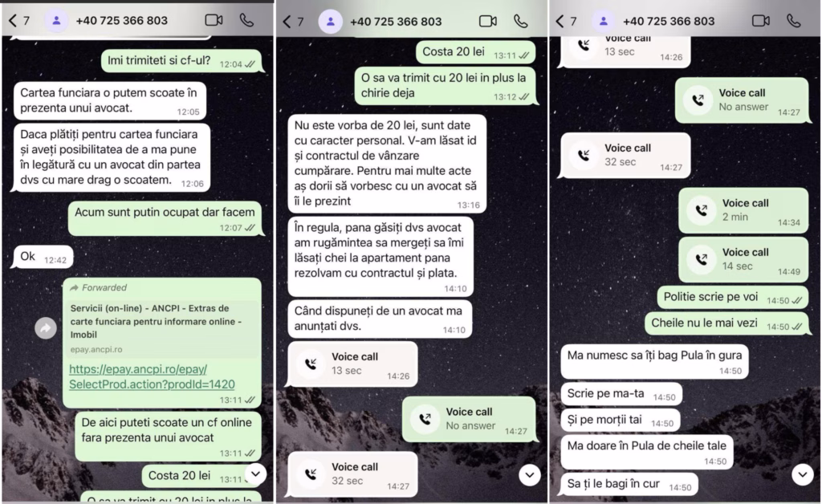This screenshot has width=822, height=504.
Task: Tap the scroll-to-bottom chevron in the right chat
Action: [803, 474]
